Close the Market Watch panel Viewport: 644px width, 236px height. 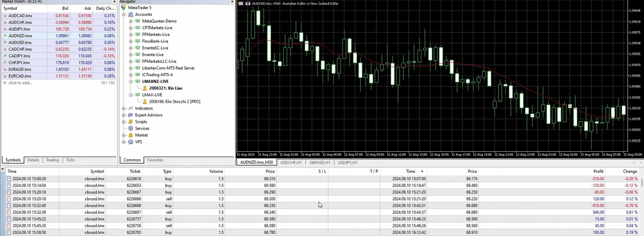click(x=114, y=2)
